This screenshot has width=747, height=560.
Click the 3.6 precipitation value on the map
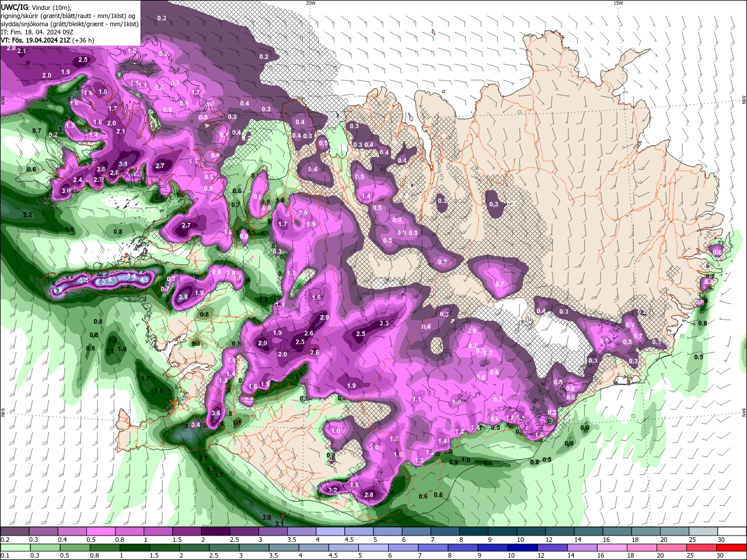(x=215, y=413)
